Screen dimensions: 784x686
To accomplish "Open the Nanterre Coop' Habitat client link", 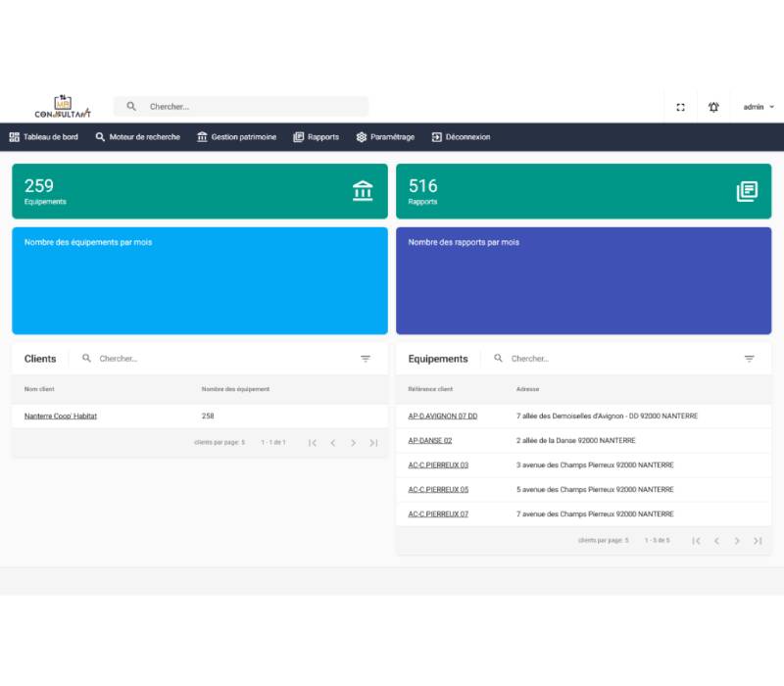I will tap(61, 416).
